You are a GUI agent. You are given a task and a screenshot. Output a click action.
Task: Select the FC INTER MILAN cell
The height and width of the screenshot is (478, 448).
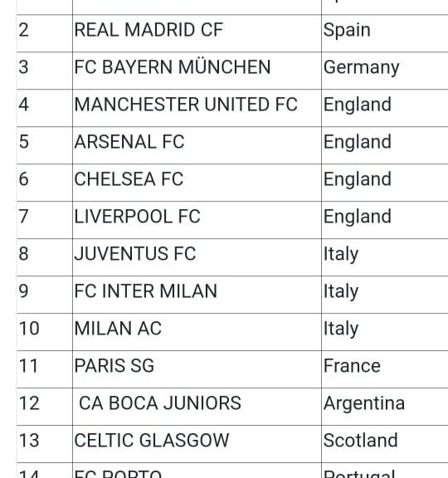click(x=197, y=295)
